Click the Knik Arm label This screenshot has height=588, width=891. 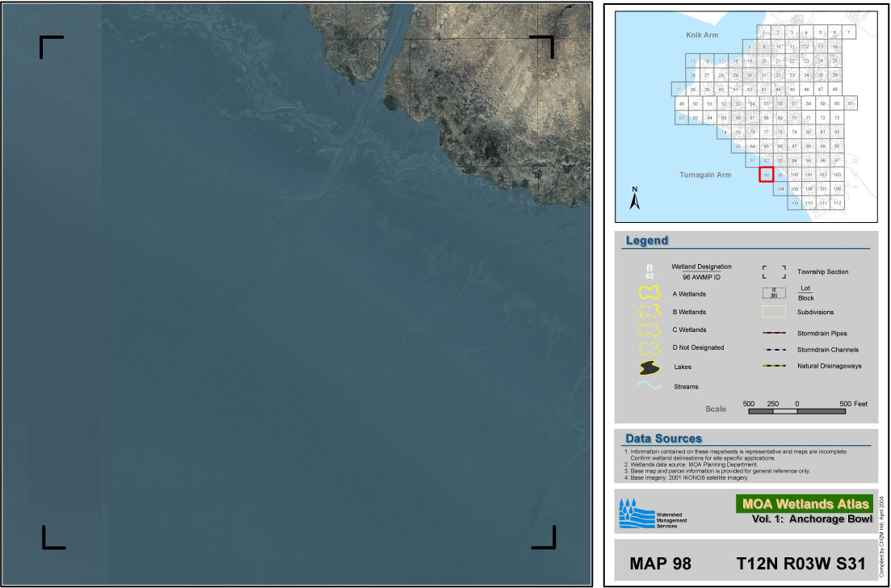[x=702, y=36]
